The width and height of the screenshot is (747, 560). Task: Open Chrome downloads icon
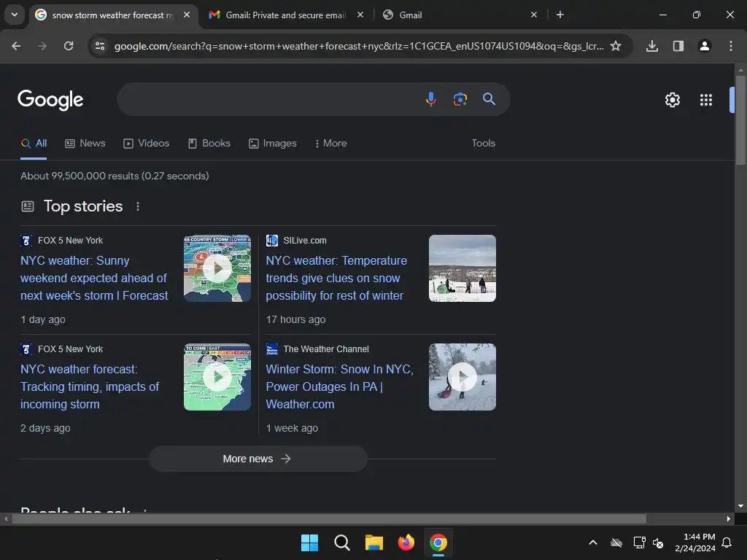point(651,46)
